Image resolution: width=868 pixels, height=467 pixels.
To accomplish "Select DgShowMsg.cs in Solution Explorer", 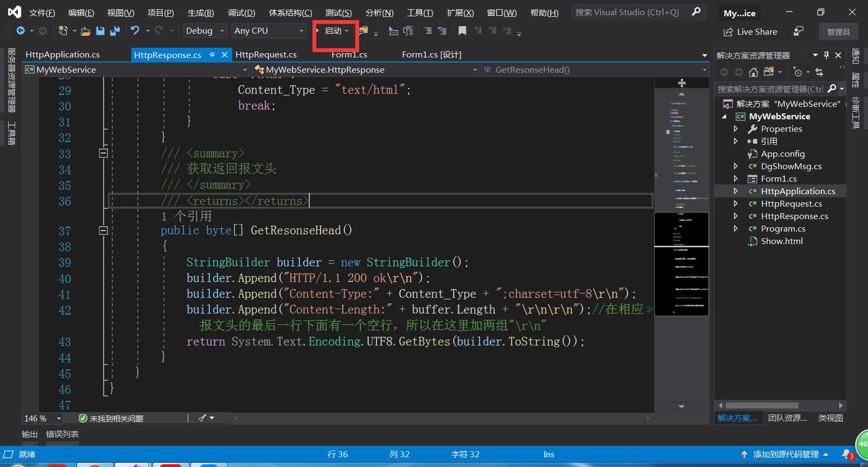I will pyautogui.click(x=791, y=167).
